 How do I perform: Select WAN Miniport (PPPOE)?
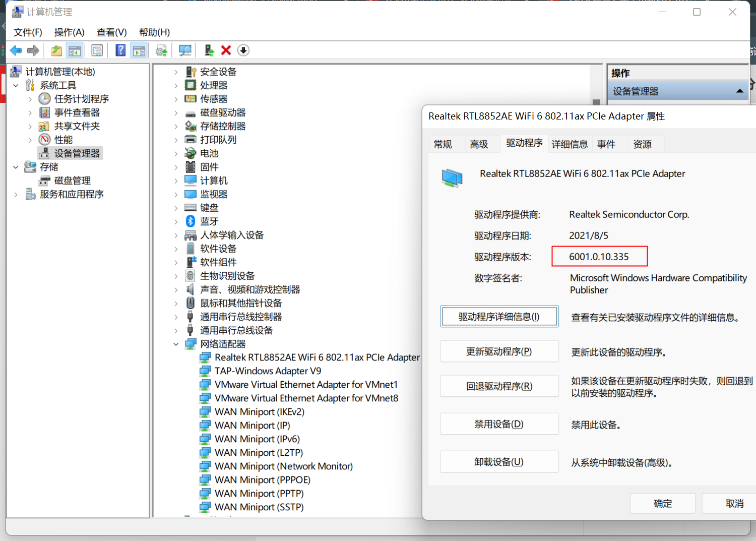tap(263, 480)
